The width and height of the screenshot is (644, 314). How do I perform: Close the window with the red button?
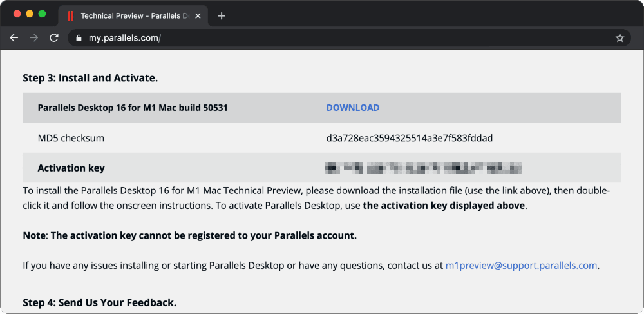[x=17, y=14]
